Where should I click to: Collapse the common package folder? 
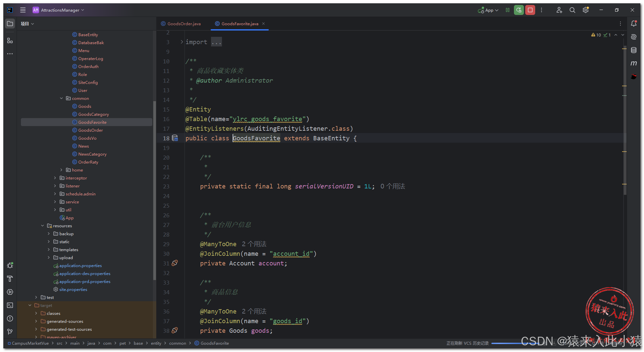61,98
